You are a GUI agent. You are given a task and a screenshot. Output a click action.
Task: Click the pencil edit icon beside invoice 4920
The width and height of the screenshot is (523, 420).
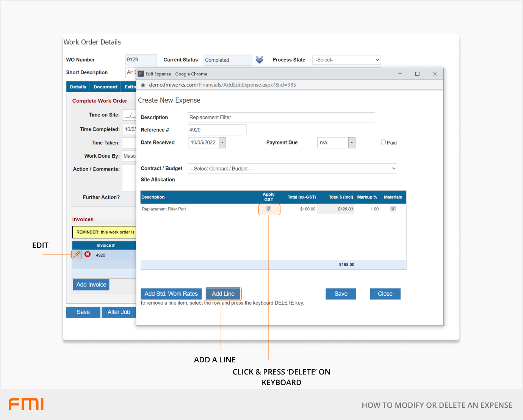pyautogui.click(x=77, y=254)
